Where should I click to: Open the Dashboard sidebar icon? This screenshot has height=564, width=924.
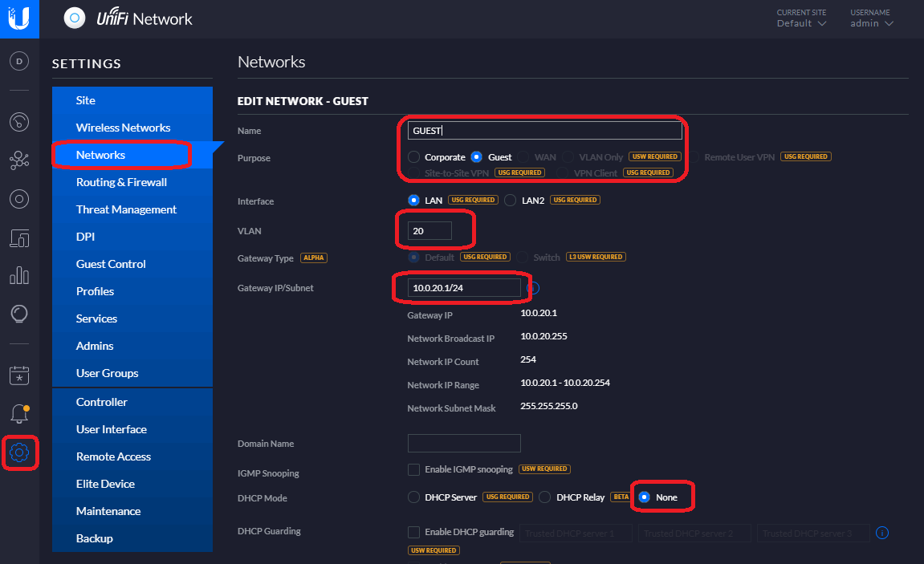pyautogui.click(x=19, y=61)
